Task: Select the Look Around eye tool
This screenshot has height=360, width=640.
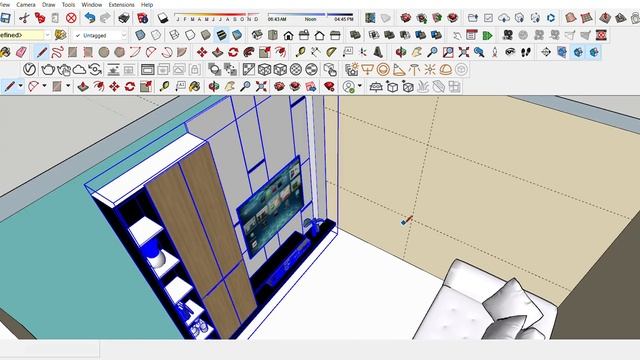Action: pyautogui.click(x=510, y=52)
